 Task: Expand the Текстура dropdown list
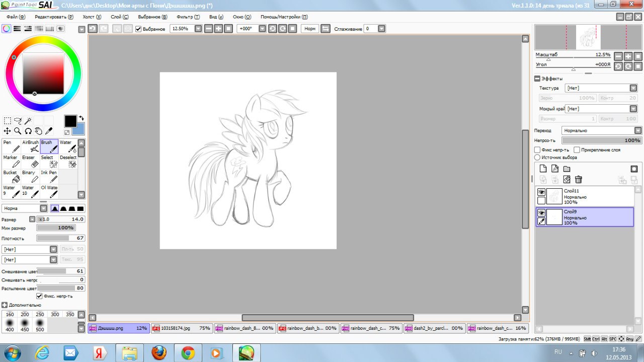601,88
